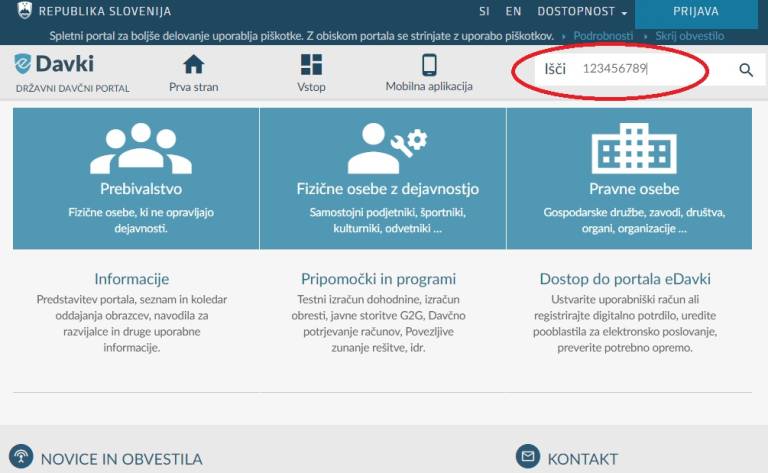Expand the Dostopnost dropdown
The width and height of the screenshot is (768, 473).
(581, 11)
